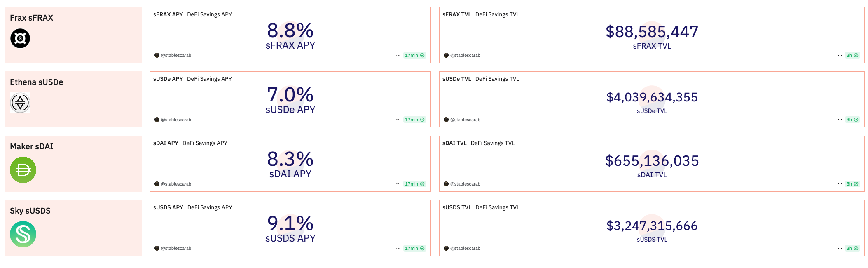Click the @stablescarab link on sDAI APY card
The width and height of the screenshot is (868, 268).
(177, 184)
